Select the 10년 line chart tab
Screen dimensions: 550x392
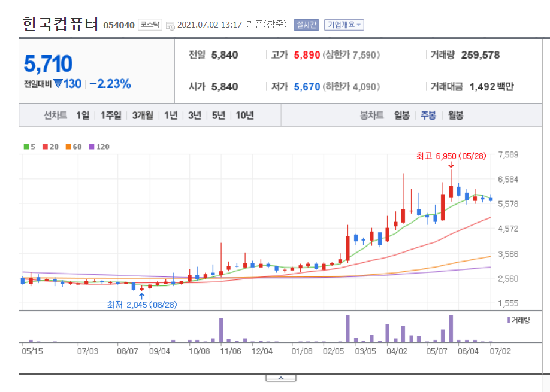tap(245, 116)
